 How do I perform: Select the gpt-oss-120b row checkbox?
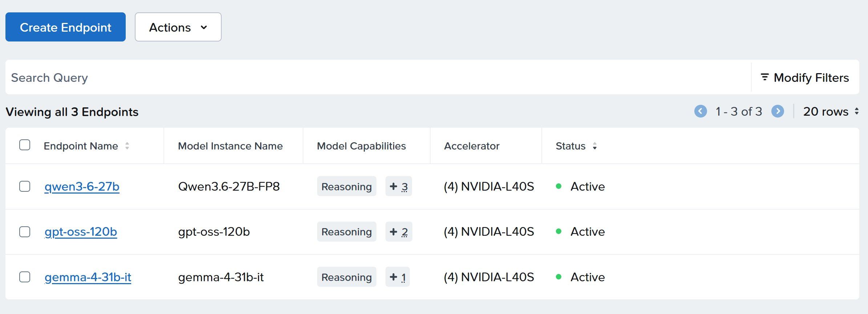(x=25, y=232)
